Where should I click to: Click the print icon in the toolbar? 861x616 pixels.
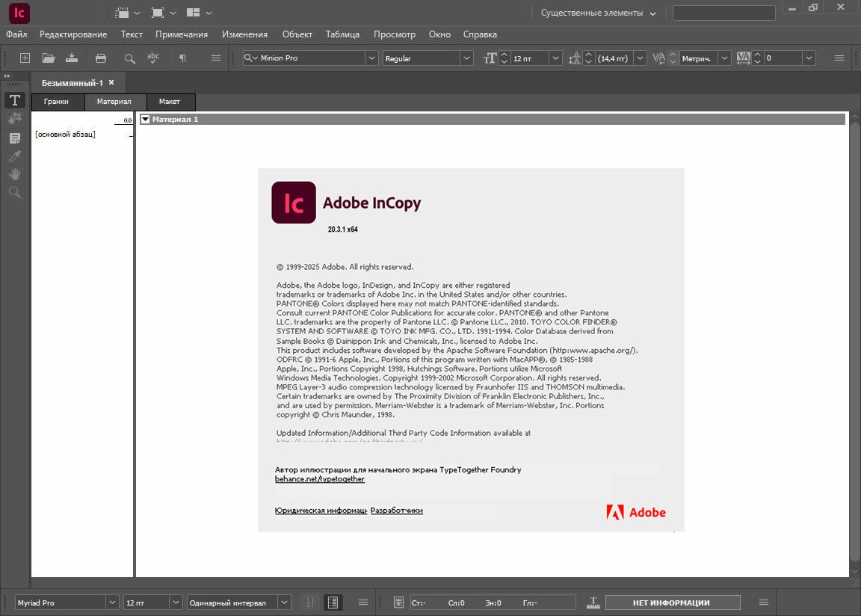pyautogui.click(x=100, y=58)
